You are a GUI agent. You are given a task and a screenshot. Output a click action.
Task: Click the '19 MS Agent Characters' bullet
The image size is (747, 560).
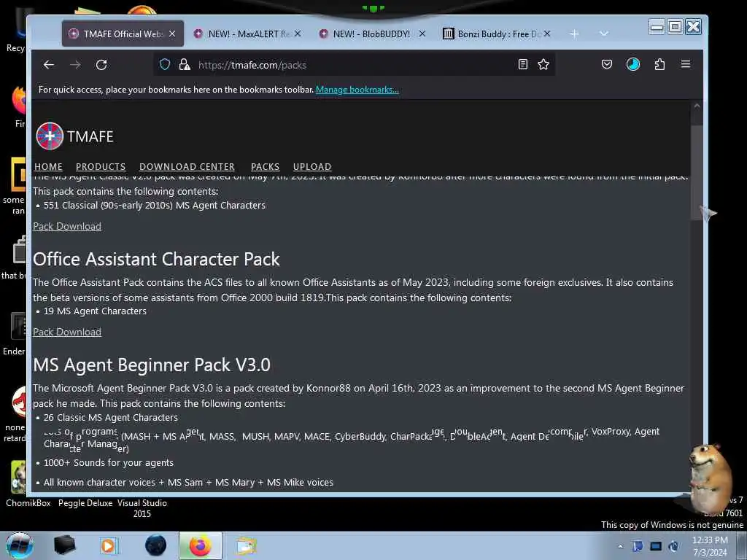pyautogui.click(x=95, y=311)
